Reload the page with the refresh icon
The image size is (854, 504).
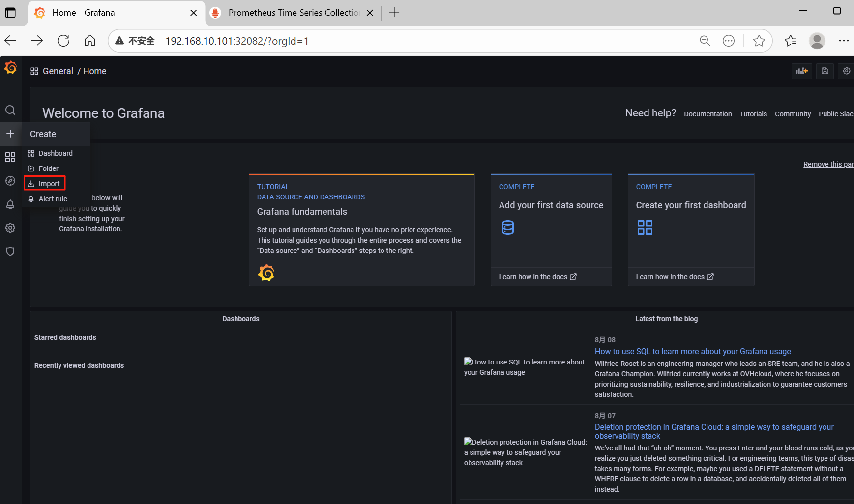[x=63, y=41]
